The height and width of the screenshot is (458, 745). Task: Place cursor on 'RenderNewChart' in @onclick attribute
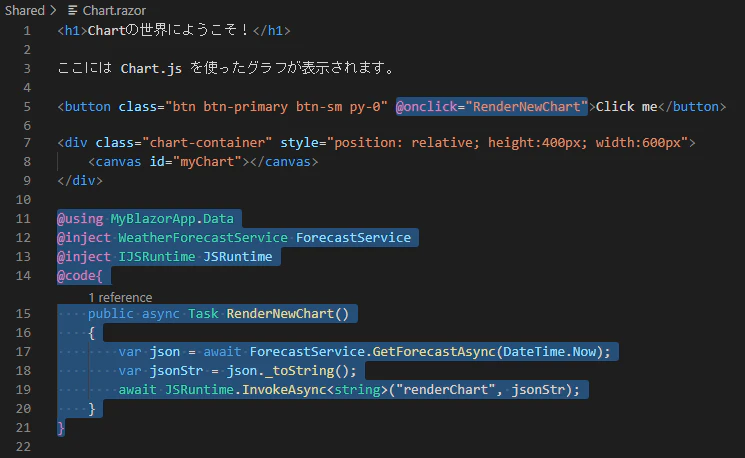coord(526,106)
